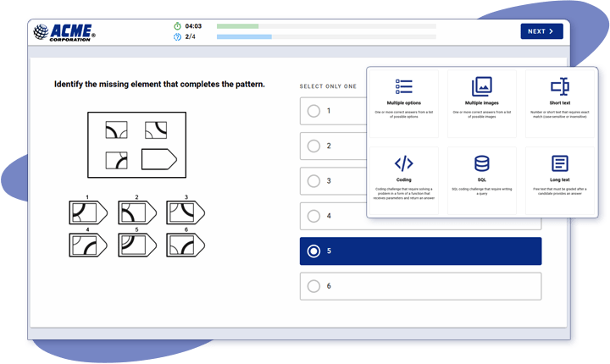The width and height of the screenshot is (610, 364).
Task: Click answer shape thumbnail number 4
Action: pos(88,245)
